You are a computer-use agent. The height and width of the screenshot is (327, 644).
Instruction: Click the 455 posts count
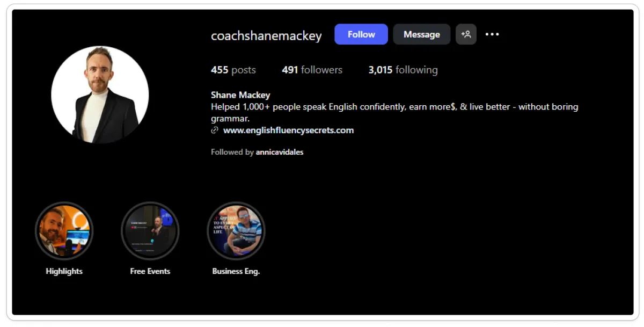233,70
